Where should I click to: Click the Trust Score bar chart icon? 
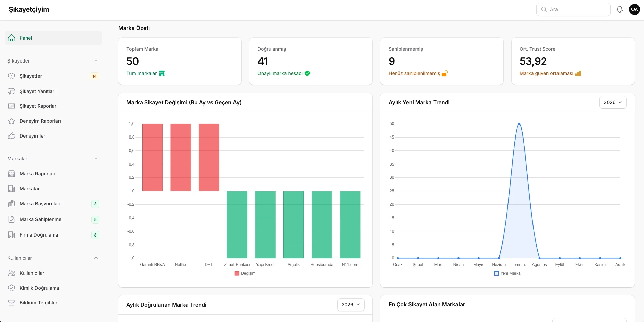(x=578, y=73)
